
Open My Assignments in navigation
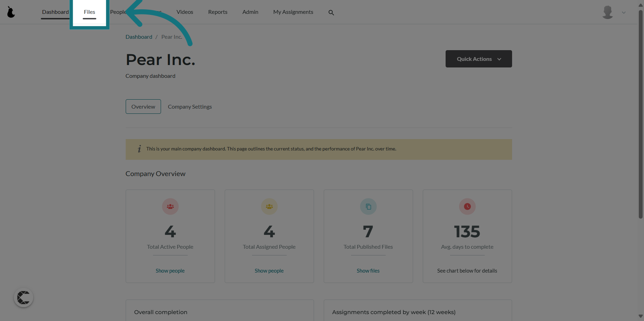click(293, 12)
